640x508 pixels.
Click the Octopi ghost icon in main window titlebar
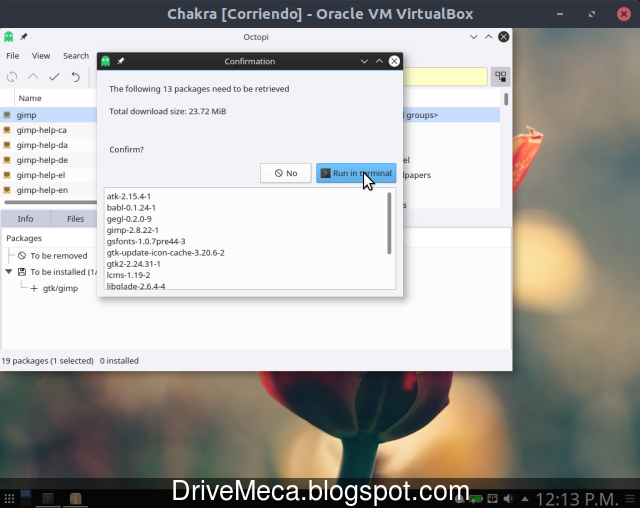(x=9, y=37)
